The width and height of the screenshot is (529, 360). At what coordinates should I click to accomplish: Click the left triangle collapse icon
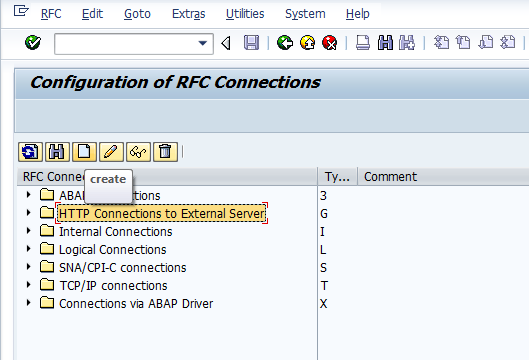tap(226, 43)
